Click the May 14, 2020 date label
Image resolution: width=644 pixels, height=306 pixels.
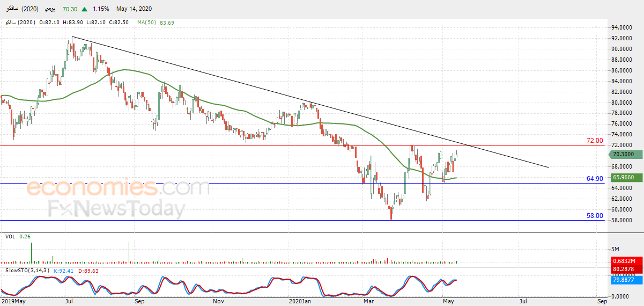click(x=133, y=9)
